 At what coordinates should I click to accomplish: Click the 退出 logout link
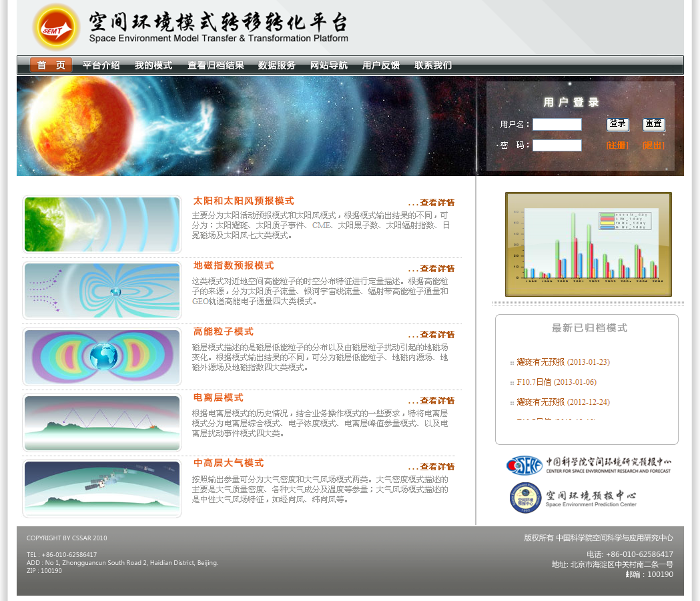(653, 145)
